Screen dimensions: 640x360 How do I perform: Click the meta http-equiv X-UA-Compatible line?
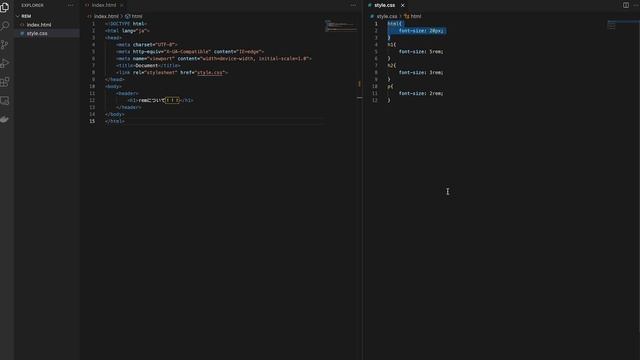[x=190, y=51]
